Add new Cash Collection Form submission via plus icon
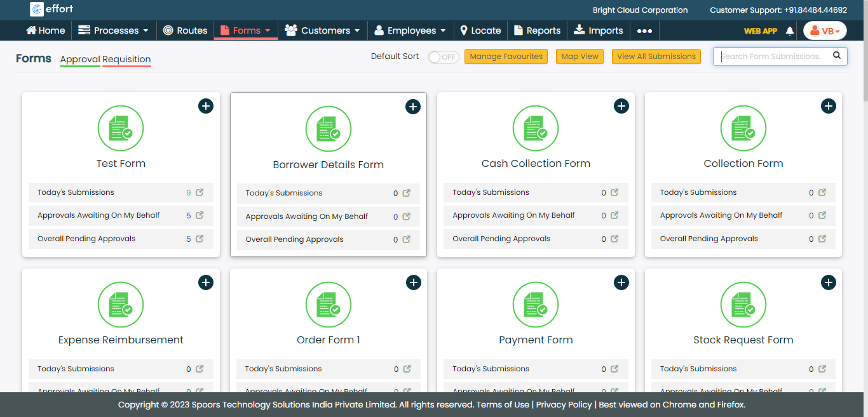The image size is (868, 417). 621,106
